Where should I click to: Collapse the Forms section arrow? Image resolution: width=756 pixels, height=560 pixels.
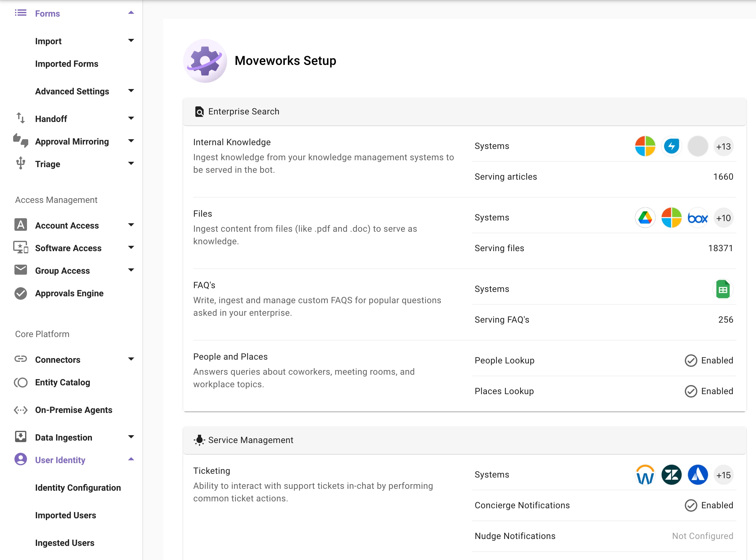click(x=131, y=13)
